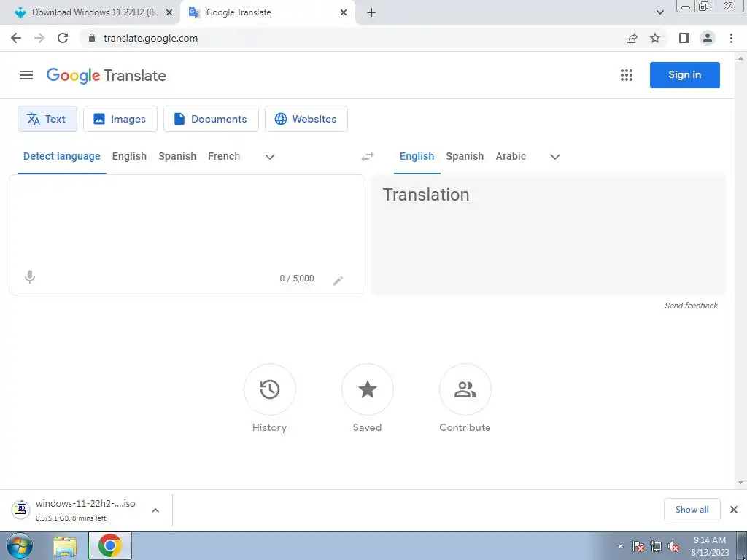Open the Google apps grid
This screenshot has width=747, height=560.
click(x=627, y=75)
